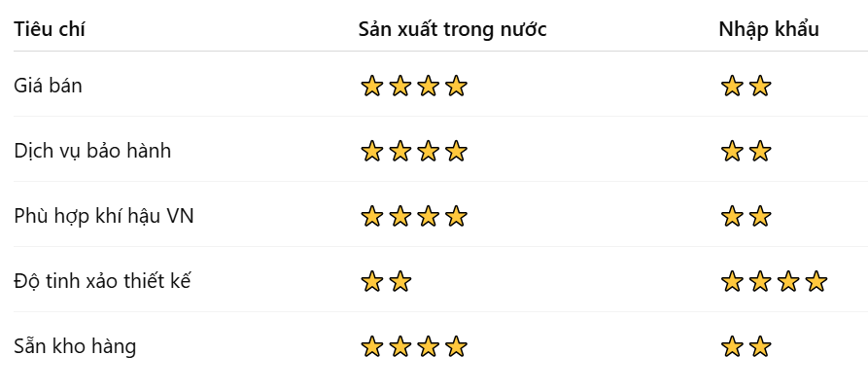Screen dimensions: 868x391
Task: Select the Giá bán row label
Action: [48, 86]
